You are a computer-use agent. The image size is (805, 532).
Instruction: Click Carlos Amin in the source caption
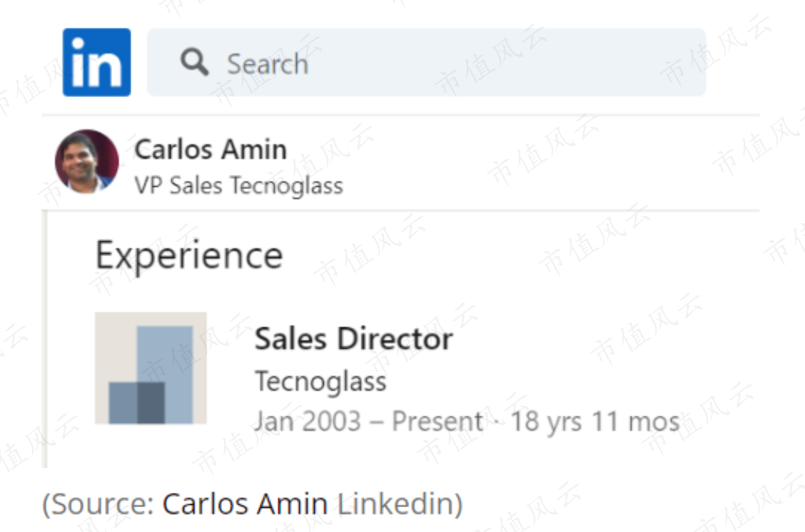click(x=245, y=503)
